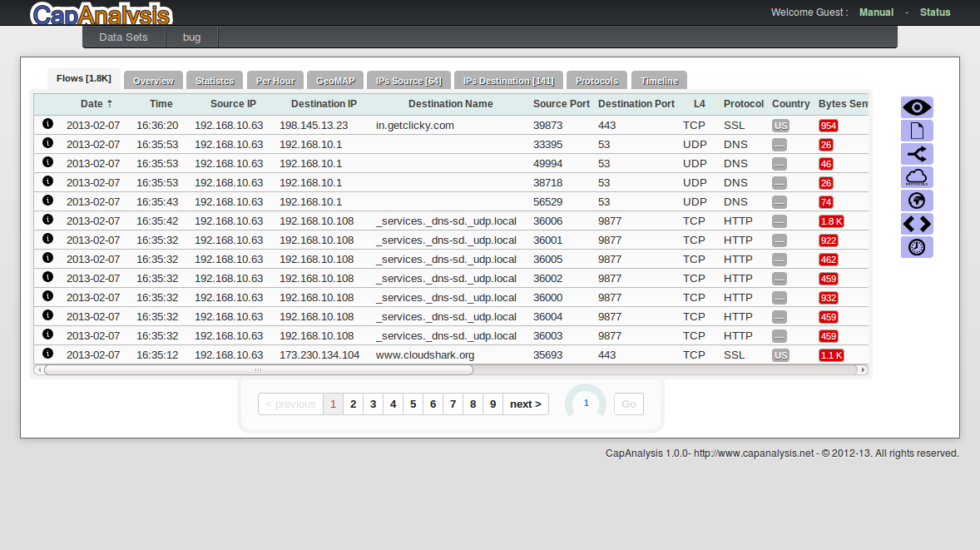Open the protocols cloud icon
Screen dimensions: 980x550
pos(917,177)
